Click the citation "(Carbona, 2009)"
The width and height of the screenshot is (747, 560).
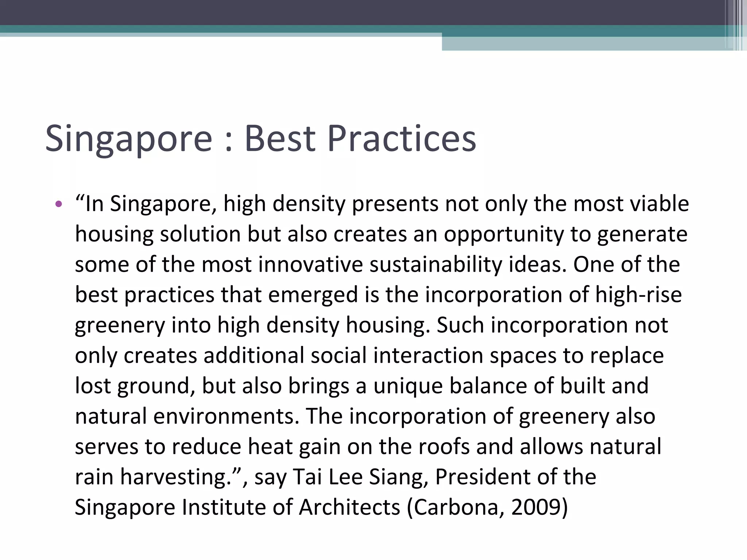point(487,507)
